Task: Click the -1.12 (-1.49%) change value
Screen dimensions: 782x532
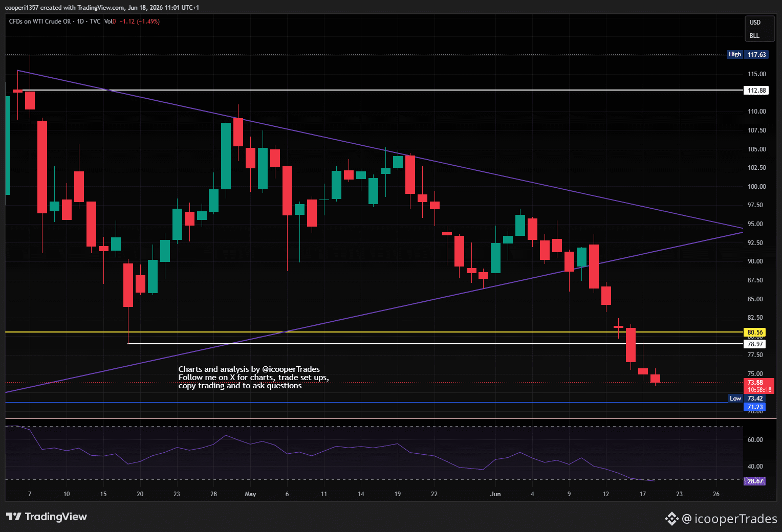Action: click(140, 21)
